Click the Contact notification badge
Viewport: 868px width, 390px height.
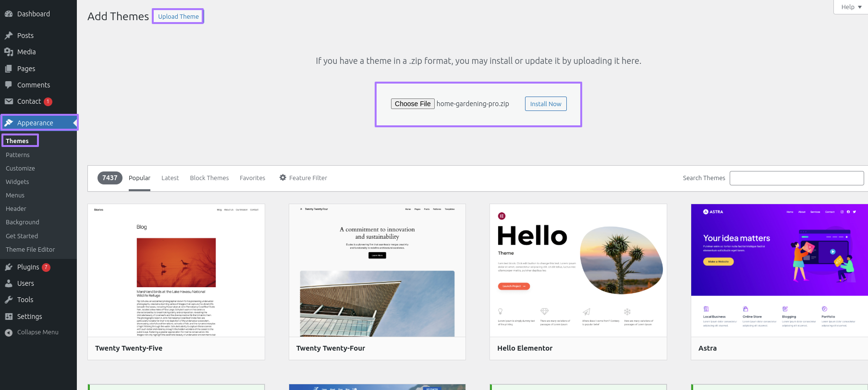tap(48, 102)
